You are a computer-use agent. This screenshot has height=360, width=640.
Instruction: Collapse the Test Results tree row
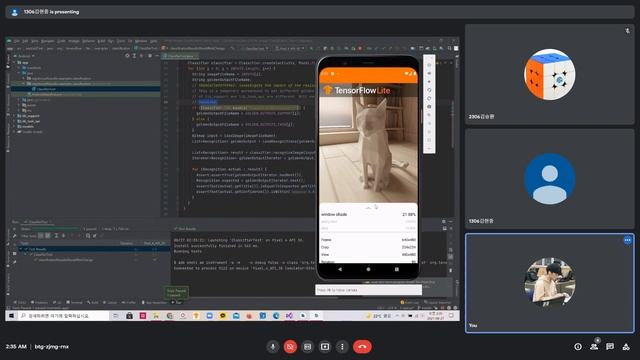tap(21, 249)
